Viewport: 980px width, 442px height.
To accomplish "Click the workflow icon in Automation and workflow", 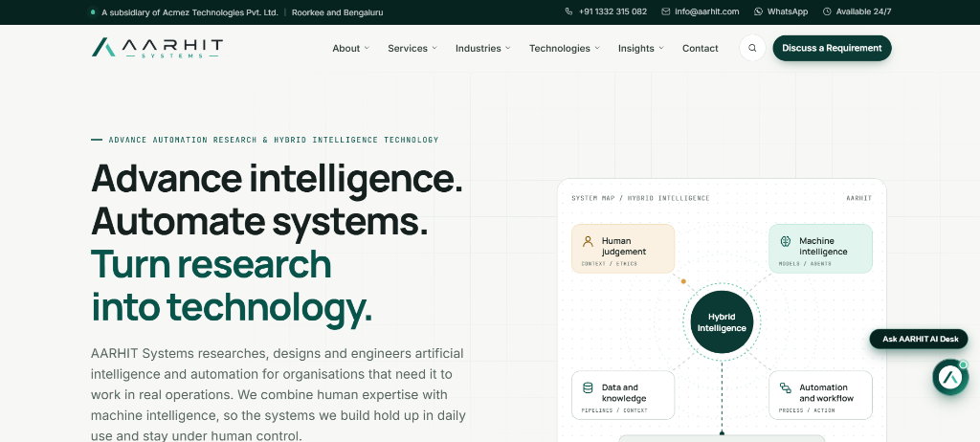I will (786, 388).
